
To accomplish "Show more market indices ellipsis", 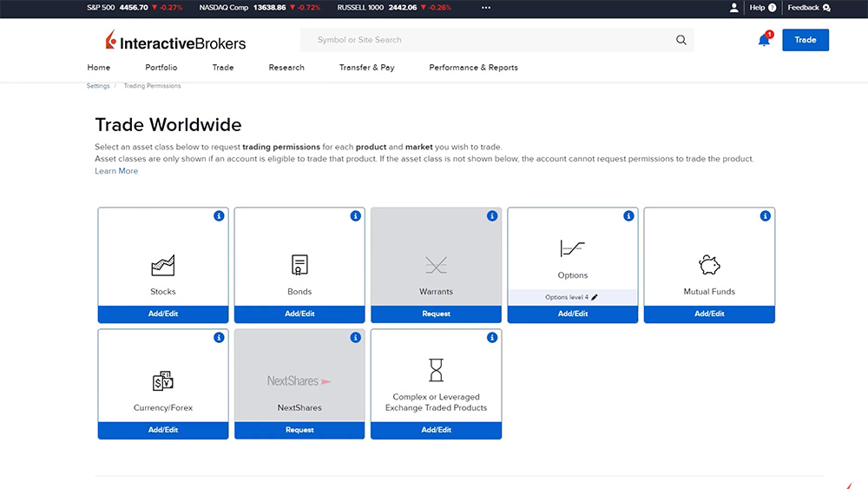I will (x=485, y=8).
